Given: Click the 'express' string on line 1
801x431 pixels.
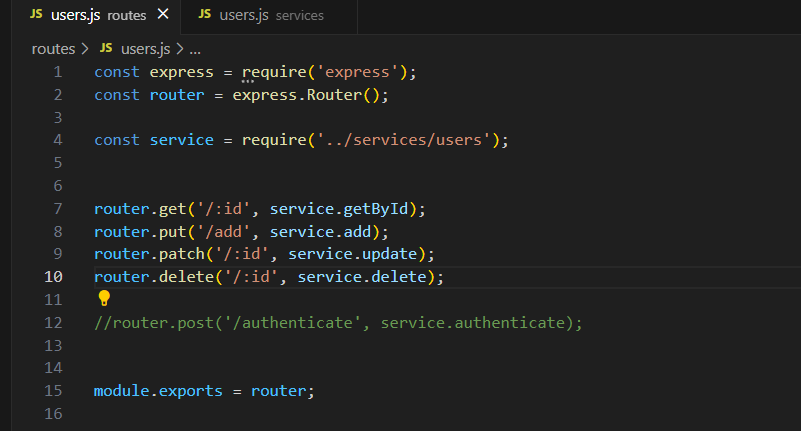Looking at the screenshot, I should [357, 72].
